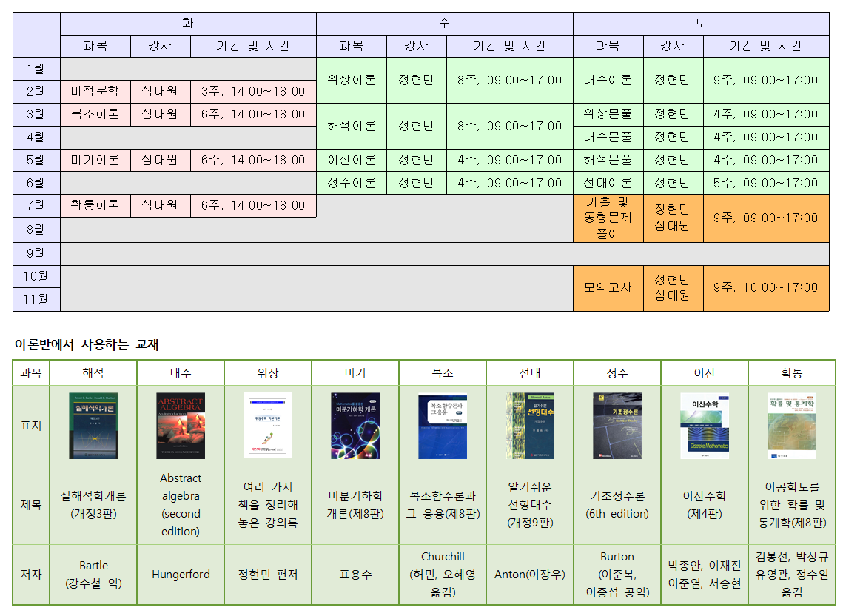
Task: Select the Hungerford author cell
Action: coord(181,575)
